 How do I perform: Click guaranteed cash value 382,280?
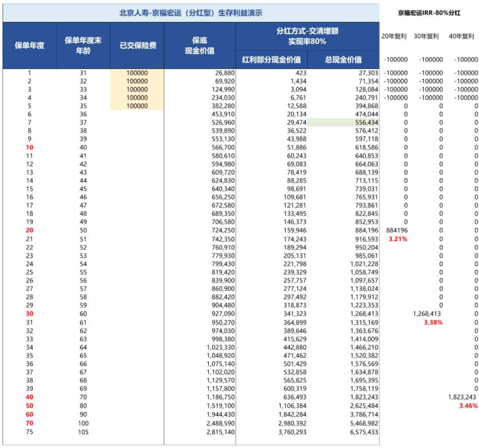223,106
